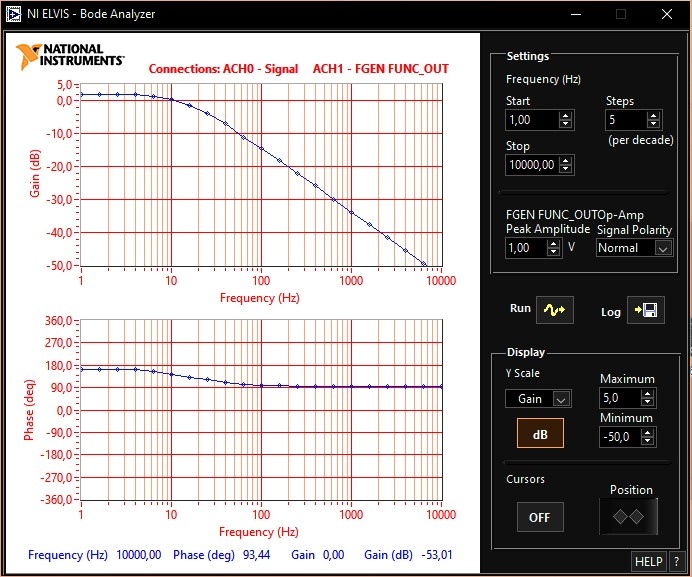The height and width of the screenshot is (577, 692).
Task: Click the Steps field showing 5
Action: [x=626, y=120]
